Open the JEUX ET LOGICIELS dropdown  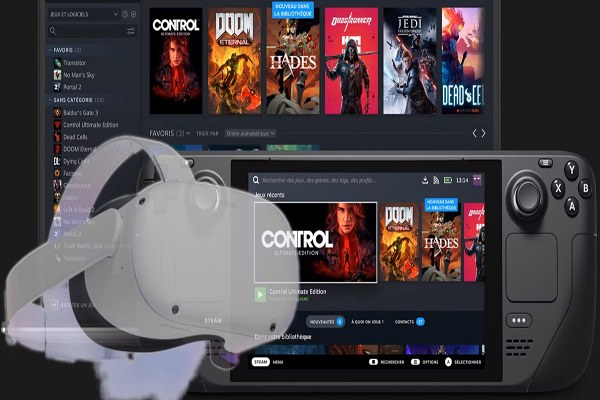point(83,15)
